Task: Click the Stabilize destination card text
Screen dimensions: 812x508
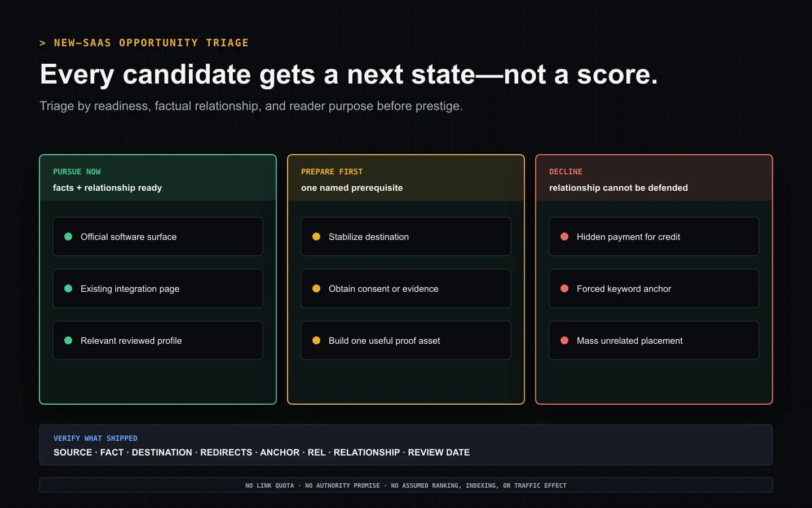Action: pyautogui.click(x=369, y=237)
